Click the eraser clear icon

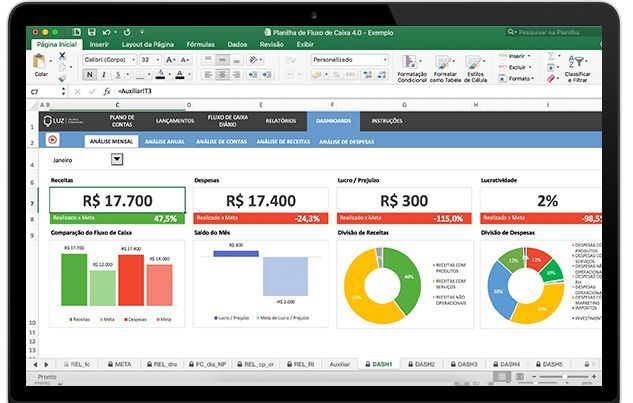[x=551, y=78]
